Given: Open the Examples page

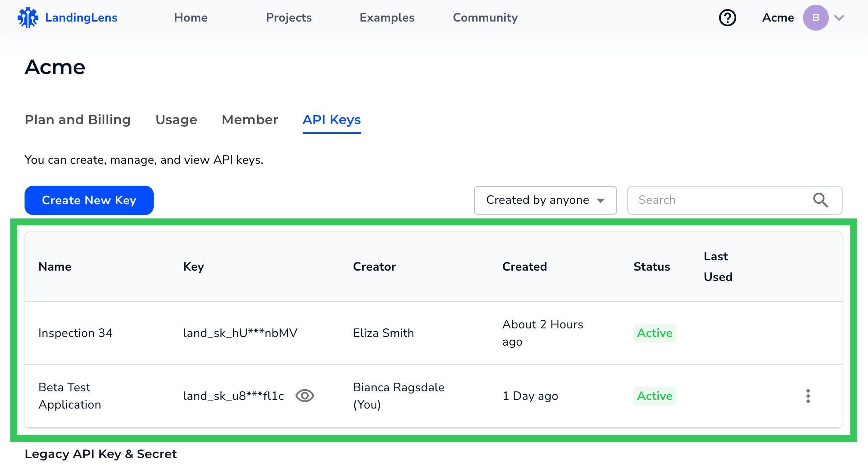Looking at the screenshot, I should coord(387,18).
